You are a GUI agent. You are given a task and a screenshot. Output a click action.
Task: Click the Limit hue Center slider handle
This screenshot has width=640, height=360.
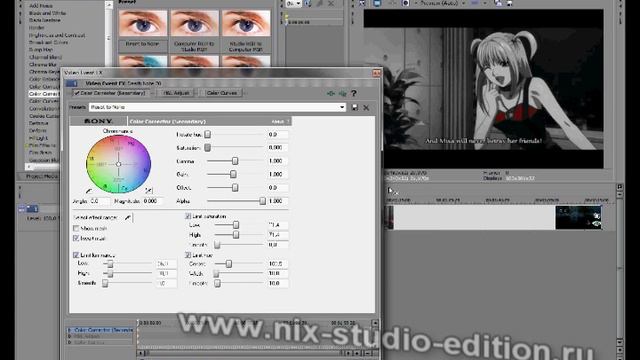pos(229,264)
